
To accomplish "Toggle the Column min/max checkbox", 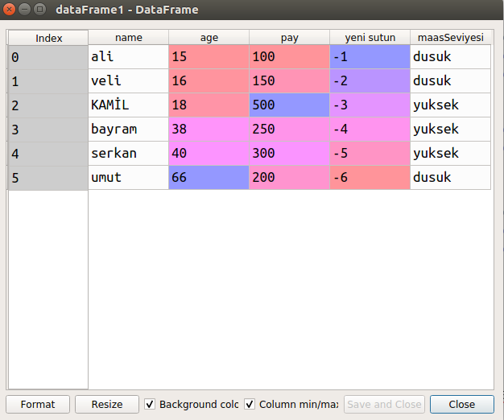I will [x=250, y=404].
